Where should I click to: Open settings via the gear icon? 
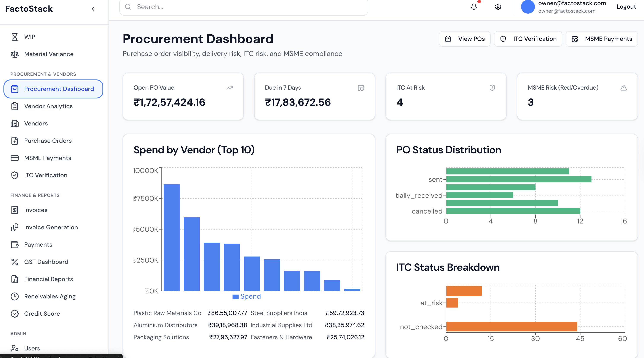497,7
